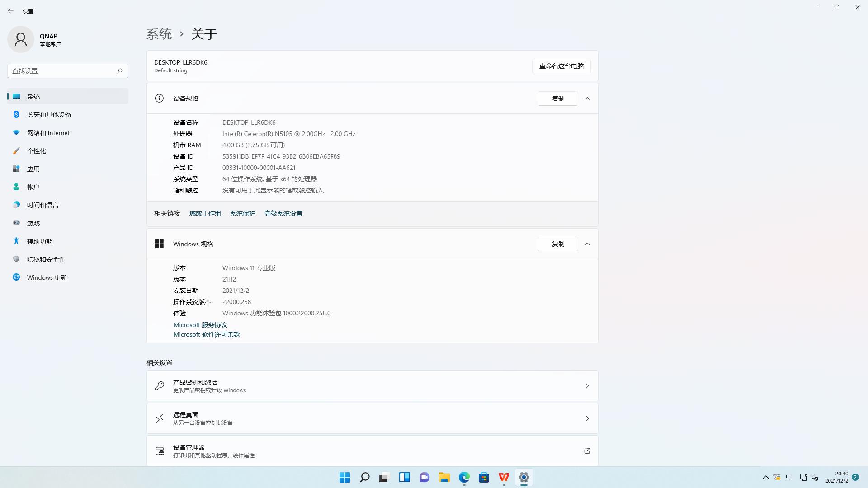868x488 pixels.
Task: Open Microsoft Edge from the taskbar
Action: (x=464, y=477)
